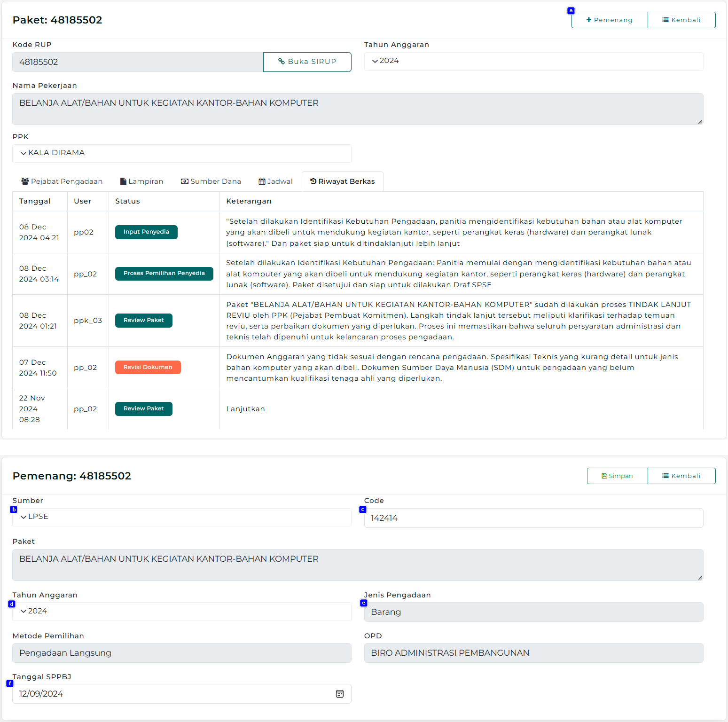This screenshot has width=728, height=722.
Task: Open the Lampiran tab
Action: (x=141, y=181)
